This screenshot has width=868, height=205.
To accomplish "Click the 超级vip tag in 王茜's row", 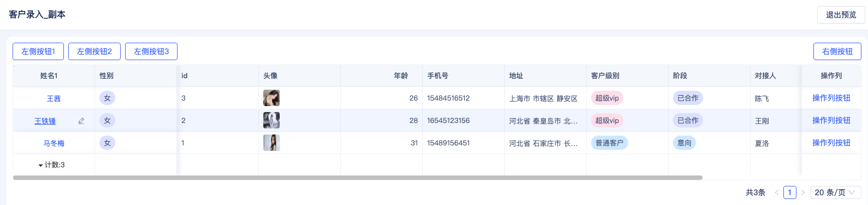I will tap(607, 98).
